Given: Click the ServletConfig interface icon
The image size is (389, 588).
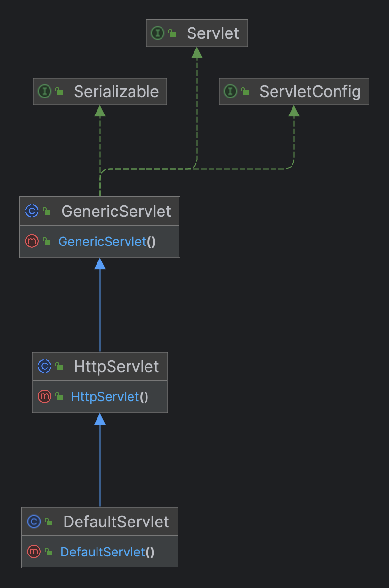Looking at the screenshot, I should [x=230, y=91].
